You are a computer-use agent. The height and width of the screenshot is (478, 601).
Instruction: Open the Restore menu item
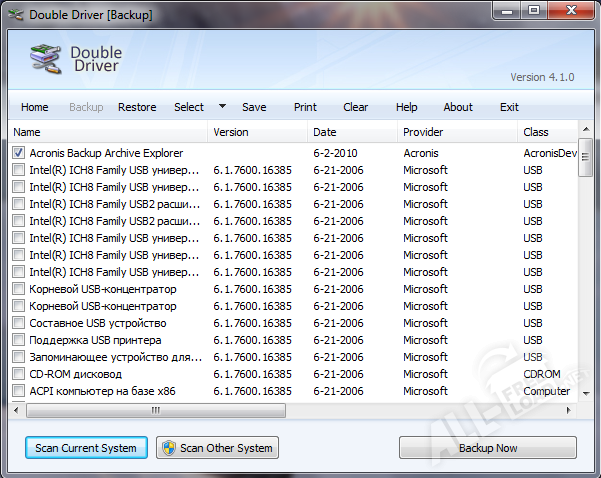point(137,107)
